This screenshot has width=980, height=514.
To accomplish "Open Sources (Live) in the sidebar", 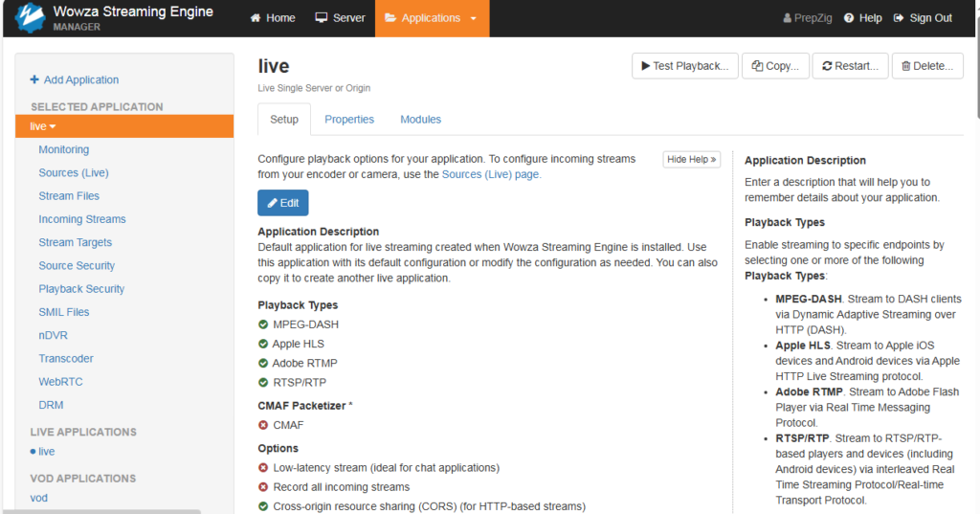I will tap(74, 172).
